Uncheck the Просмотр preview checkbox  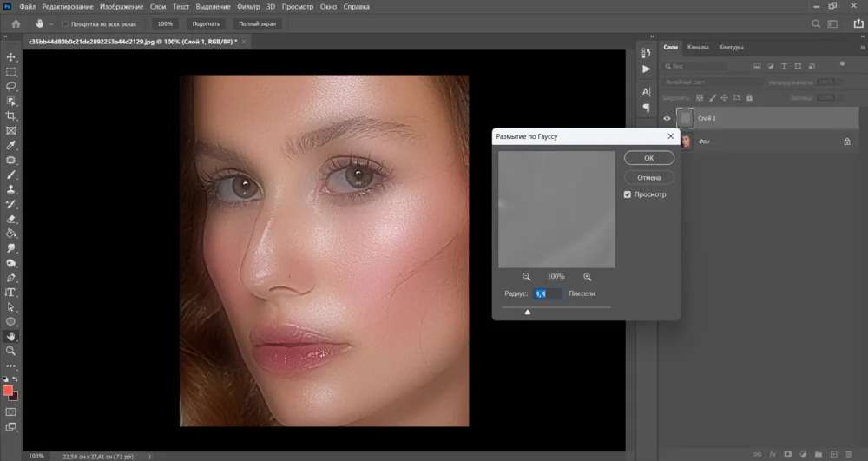[628, 194]
